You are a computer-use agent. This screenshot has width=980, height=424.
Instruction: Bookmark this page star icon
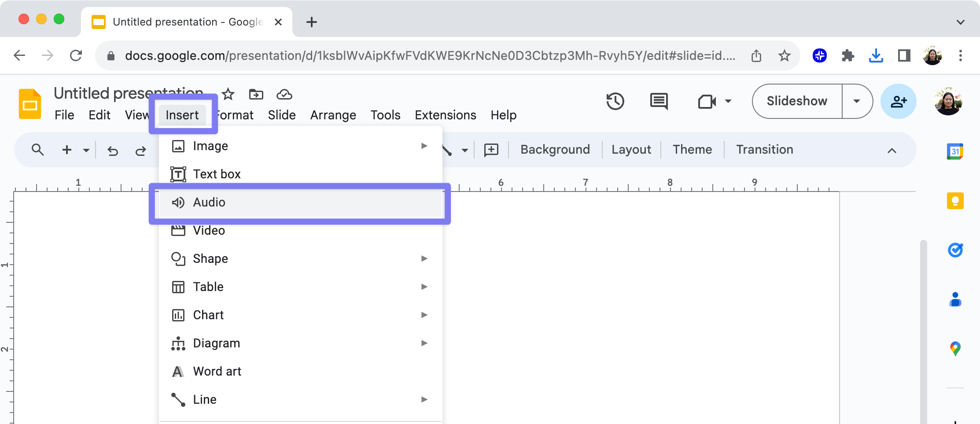tap(784, 55)
